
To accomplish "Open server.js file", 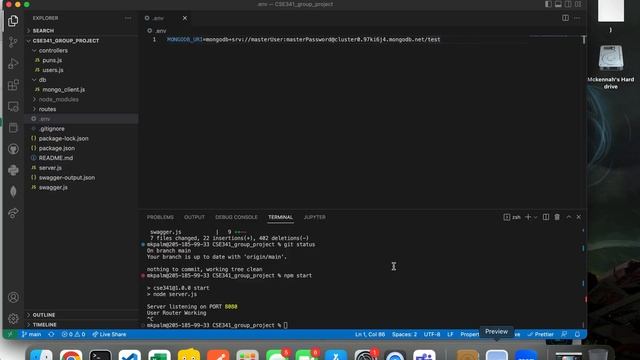I will [x=81, y=168].
